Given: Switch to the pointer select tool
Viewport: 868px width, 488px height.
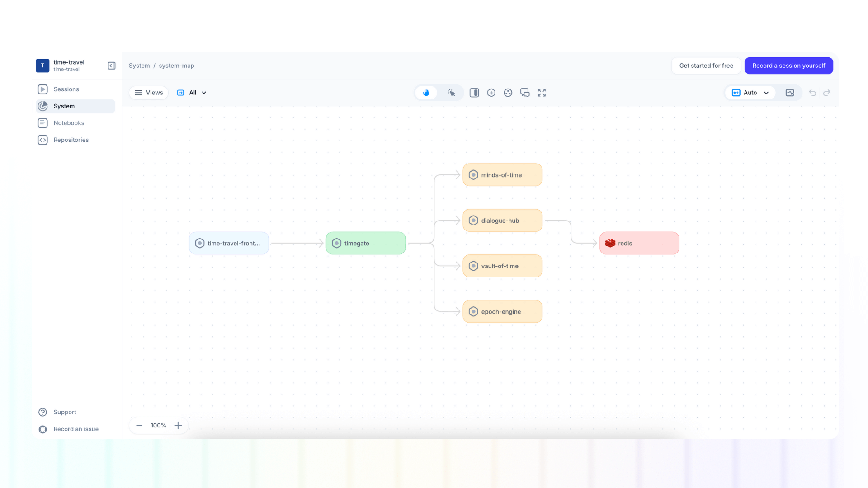Looking at the screenshot, I should pos(451,93).
